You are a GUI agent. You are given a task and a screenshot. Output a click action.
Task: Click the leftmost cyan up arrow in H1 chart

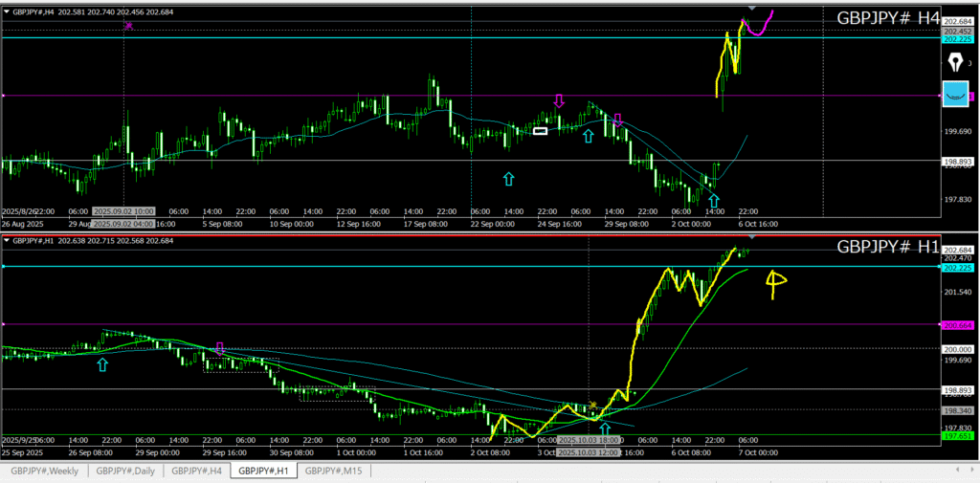[102, 363]
